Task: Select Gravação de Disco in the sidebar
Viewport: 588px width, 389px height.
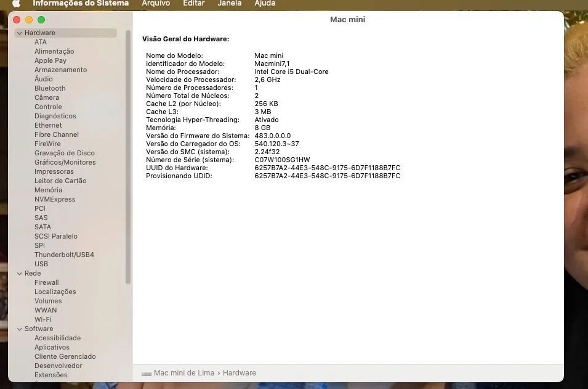Action: click(x=65, y=154)
